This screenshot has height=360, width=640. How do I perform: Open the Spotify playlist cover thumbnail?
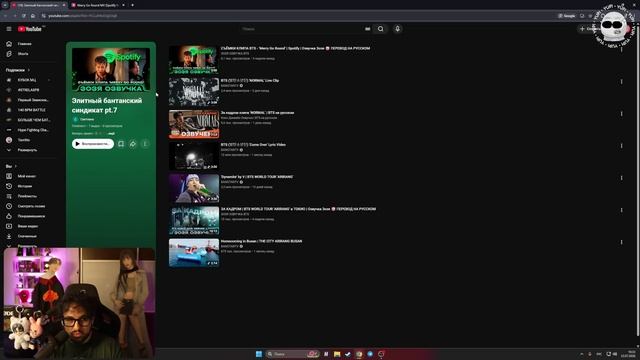point(111,69)
